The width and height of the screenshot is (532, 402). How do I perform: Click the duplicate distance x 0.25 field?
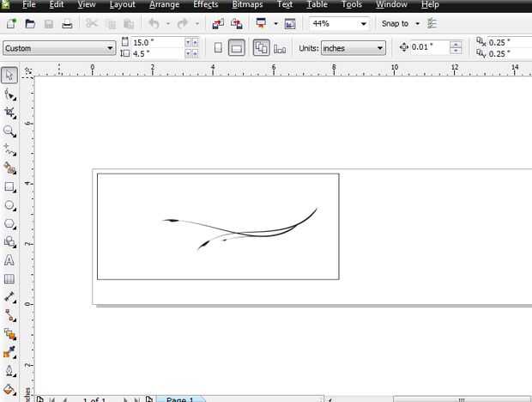coord(509,42)
